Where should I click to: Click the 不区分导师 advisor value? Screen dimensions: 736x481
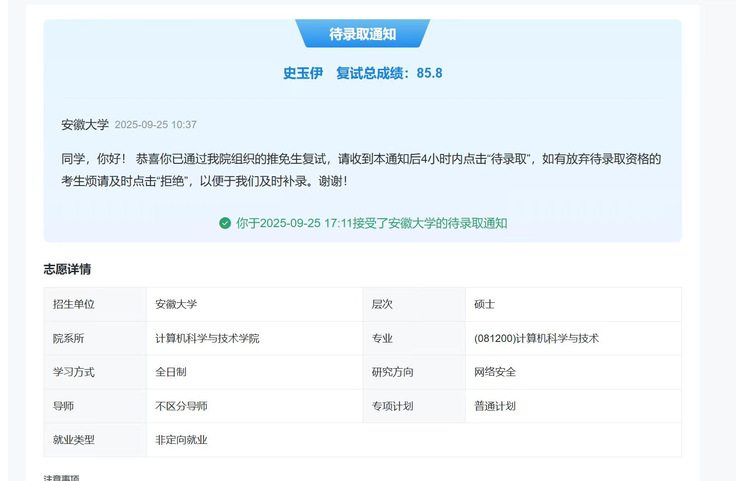pyautogui.click(x=181, y=406)
